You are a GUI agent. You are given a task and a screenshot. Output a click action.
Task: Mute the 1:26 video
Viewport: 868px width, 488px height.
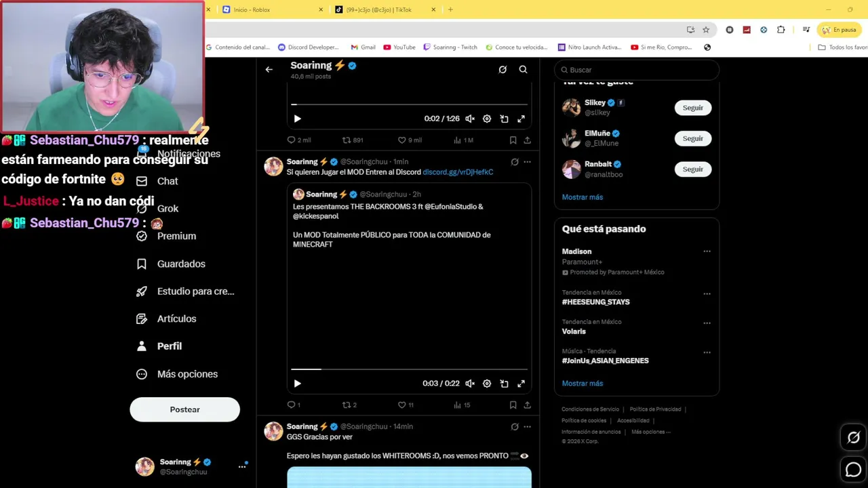point(470,119)
